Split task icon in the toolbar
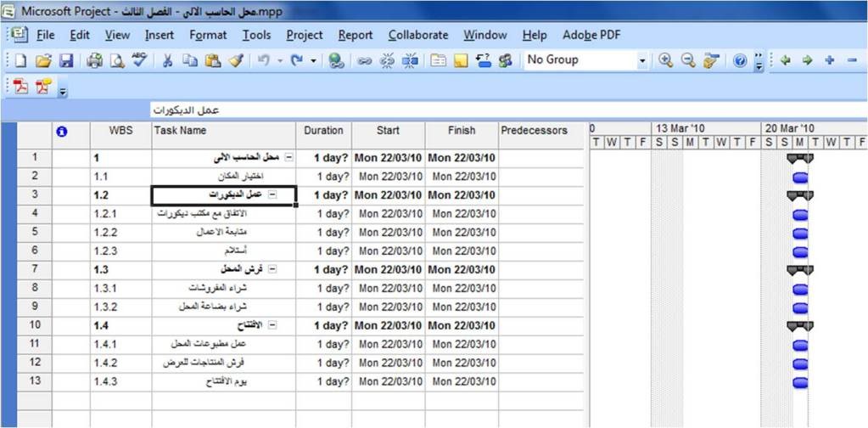The width and height of the screenshot is (868, 428). pyautogui.click(x=410, y=60)
